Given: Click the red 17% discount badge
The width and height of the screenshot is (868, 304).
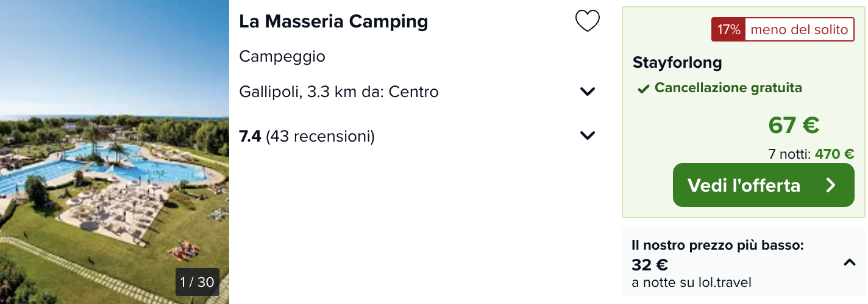Looking at the screenshot, I should pyautogui.click(x=728, y=30).
